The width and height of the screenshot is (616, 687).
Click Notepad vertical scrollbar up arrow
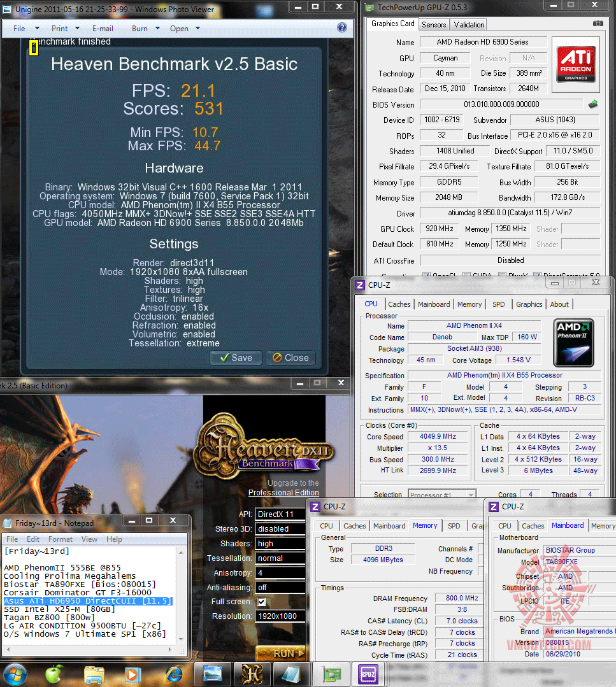pyautogui.click(x=181, y=553)
